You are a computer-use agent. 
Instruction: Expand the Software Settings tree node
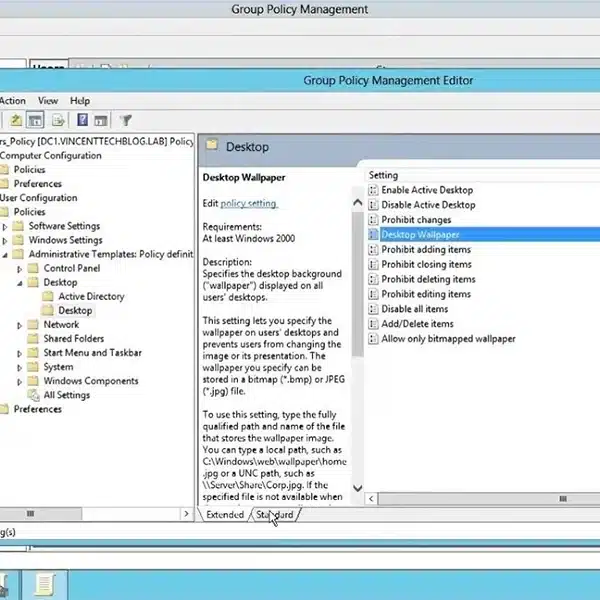pos(5,226)
